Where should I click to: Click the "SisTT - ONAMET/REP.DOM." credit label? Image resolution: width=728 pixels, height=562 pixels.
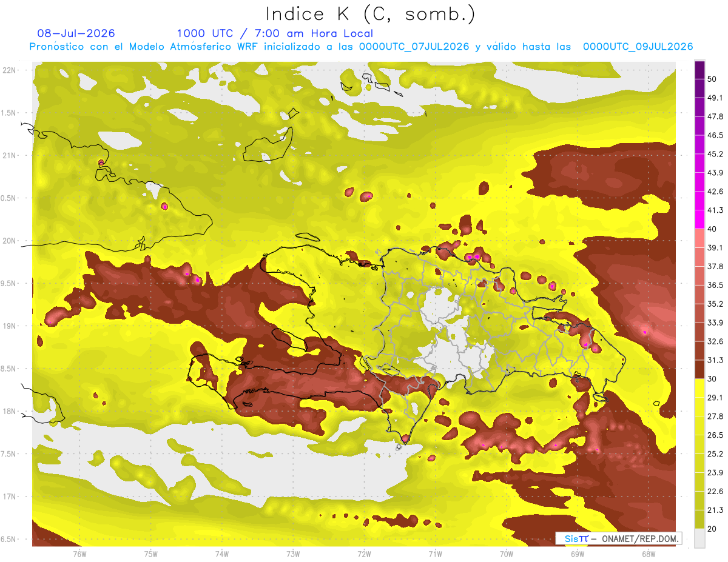[x=619, y=538]
